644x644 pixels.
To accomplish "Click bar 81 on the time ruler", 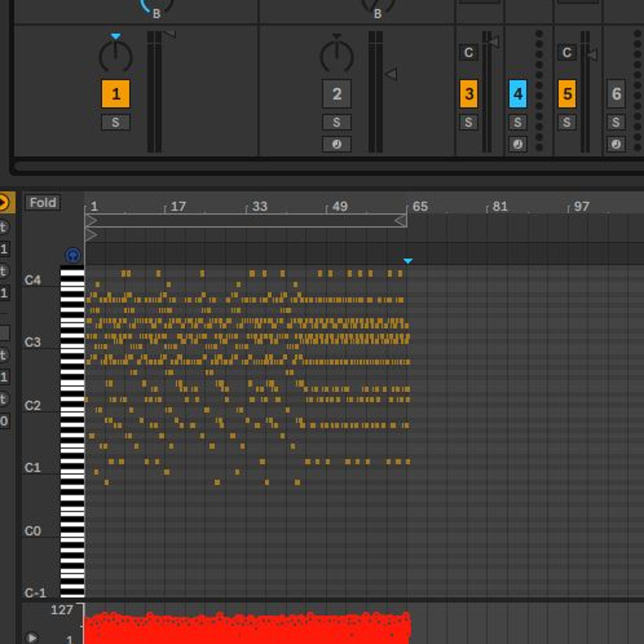I will pos(500,207).
